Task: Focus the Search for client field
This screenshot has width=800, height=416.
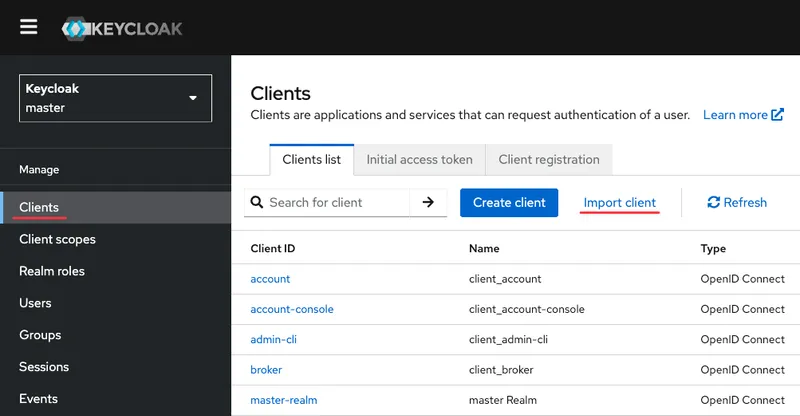Action: 337,202
